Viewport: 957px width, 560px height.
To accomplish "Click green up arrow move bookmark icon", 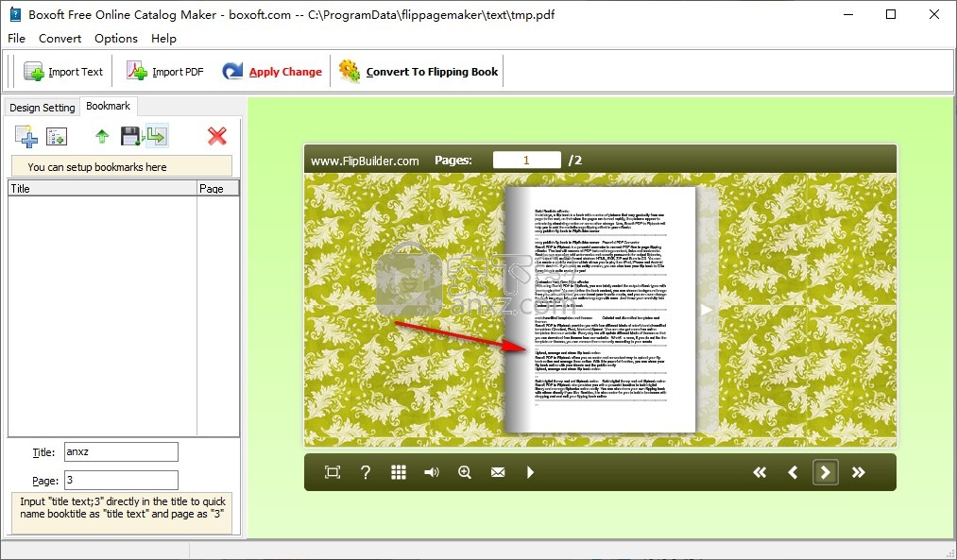I will pyautogui.click(x=102, y=136).
